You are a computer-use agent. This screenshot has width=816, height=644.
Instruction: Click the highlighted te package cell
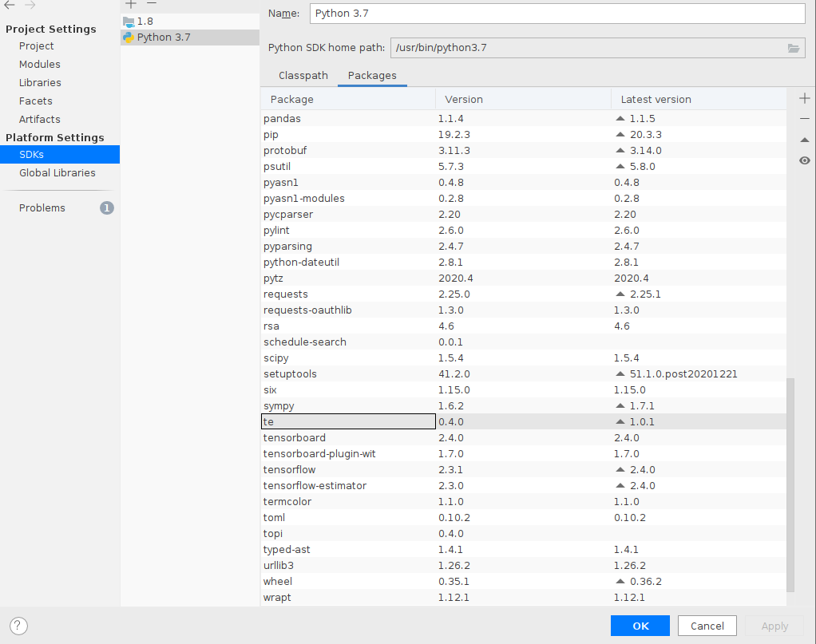(x=348, y=422)
